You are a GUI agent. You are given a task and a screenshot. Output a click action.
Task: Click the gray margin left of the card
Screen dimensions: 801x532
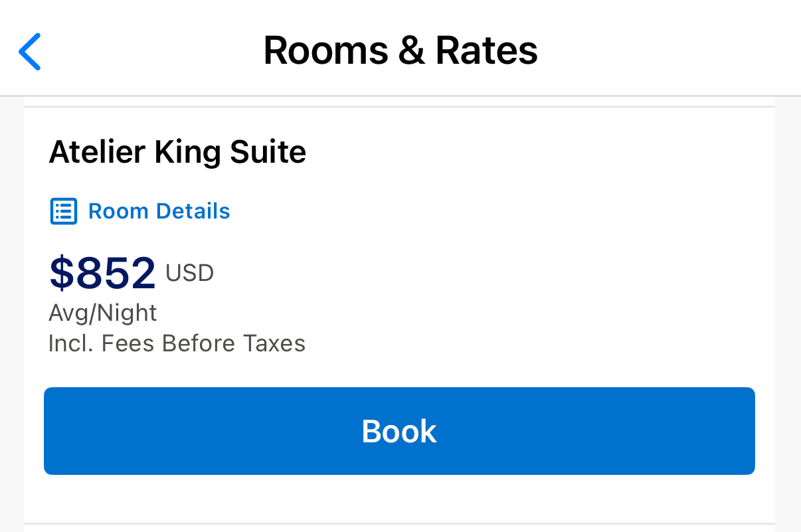[x=11, y=299]
